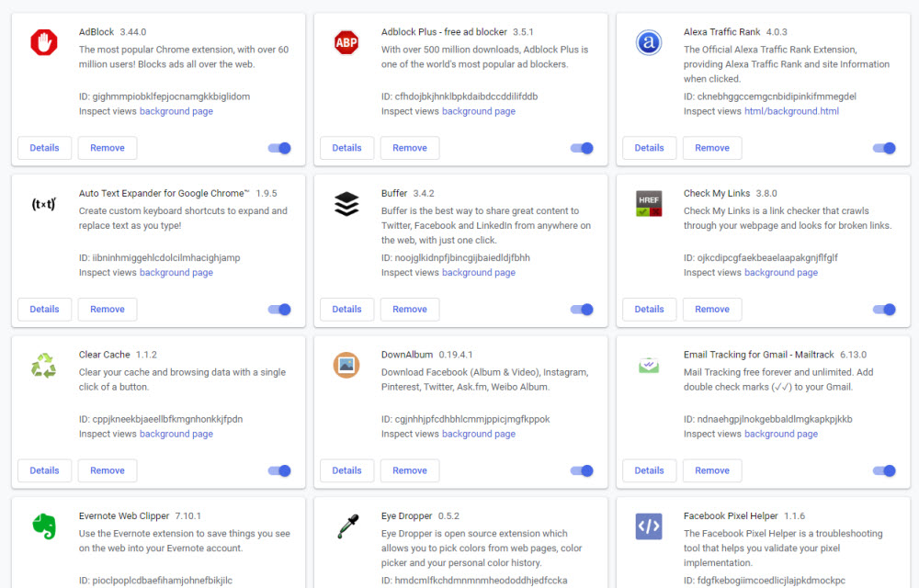Inspect Mailtrack background page link
The image size is (919, 588).
pyautogui.click(x=781, y=434)
